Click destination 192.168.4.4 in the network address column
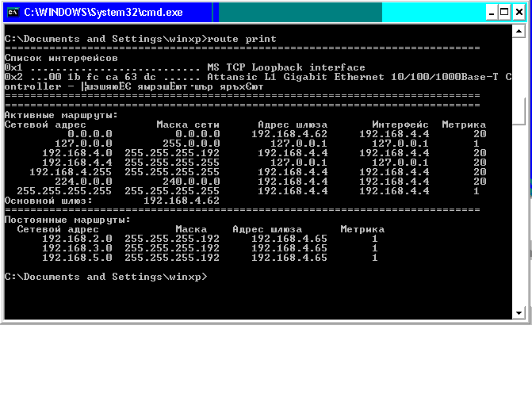This screenshot has width=532, height=406. 77,163
